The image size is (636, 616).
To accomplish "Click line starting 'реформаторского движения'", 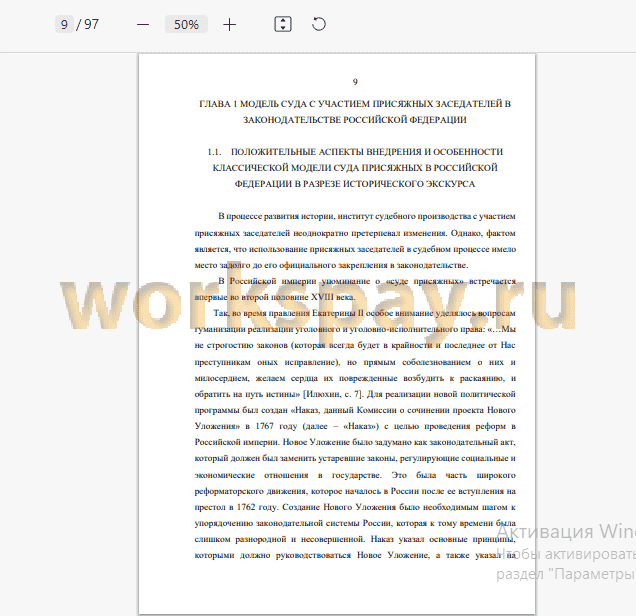I will (x=355, y=492).
